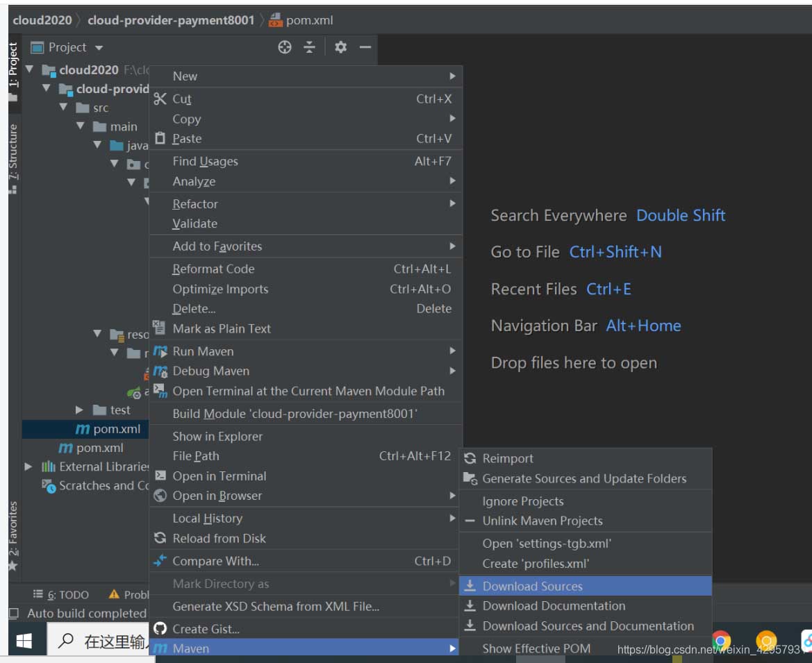
Task: Click the locate/scroll-from-source target icon
Action: pos(284,47)
